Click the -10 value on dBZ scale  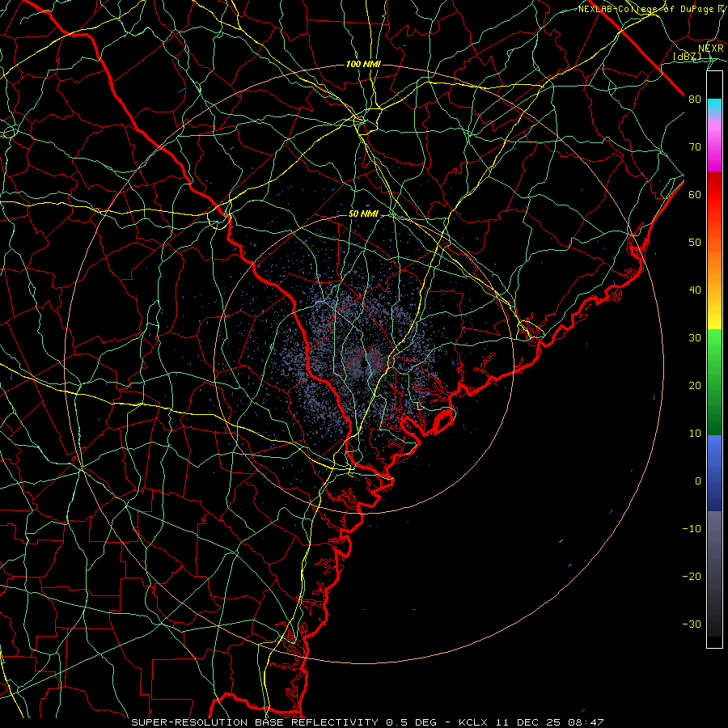[x=692, y=529]
